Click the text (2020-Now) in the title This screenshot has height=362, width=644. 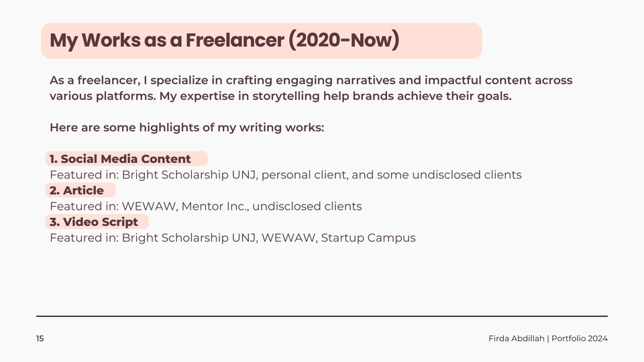(343, 40)
